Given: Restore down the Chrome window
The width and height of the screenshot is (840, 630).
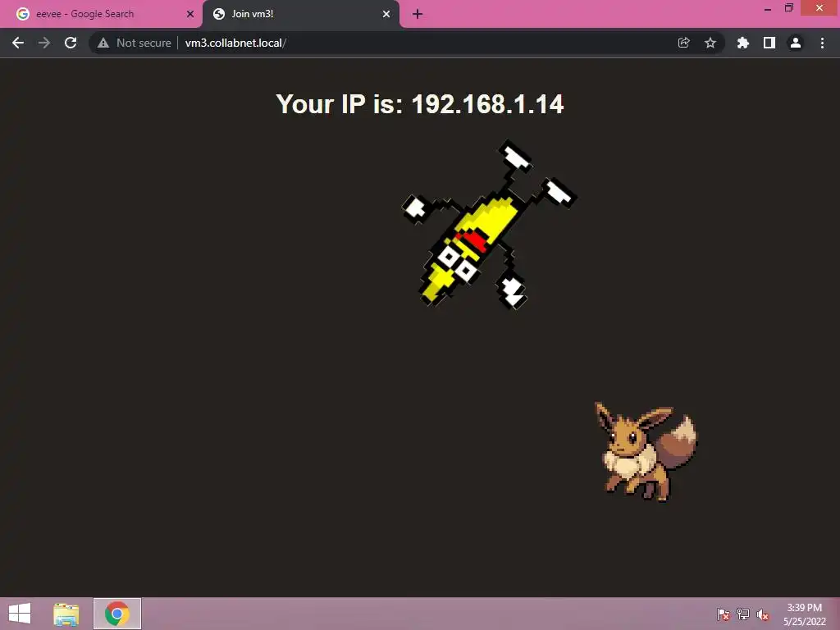Looking at the screenshot, I should pos(789,8).
